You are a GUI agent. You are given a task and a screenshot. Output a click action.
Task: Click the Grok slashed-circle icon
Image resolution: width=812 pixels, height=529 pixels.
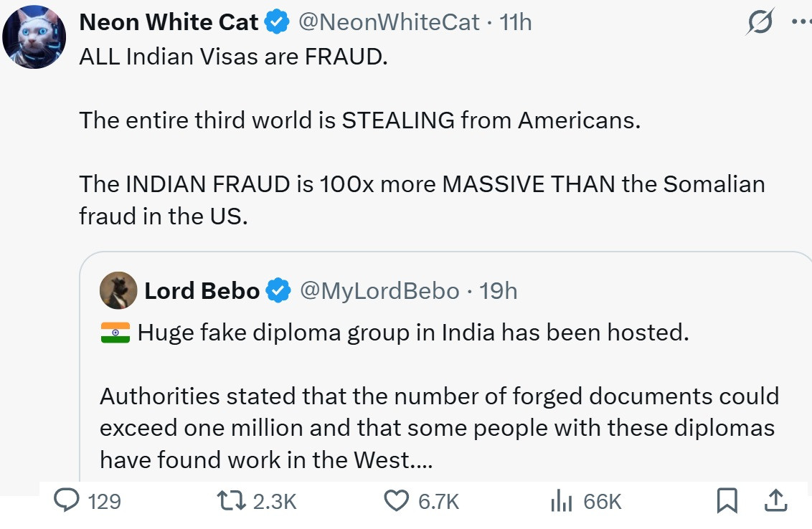point(760,23)
